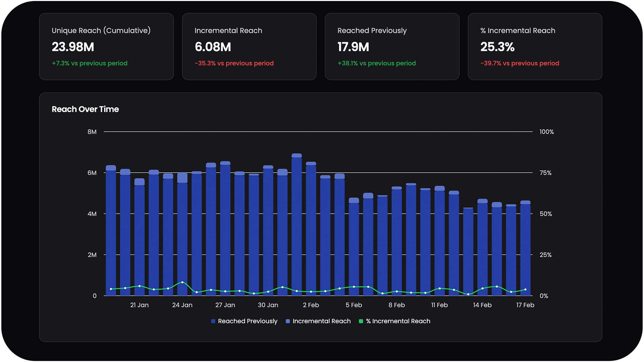
Task: Open the Unique Reach (Cumulative) card
Action: [106, 47]
